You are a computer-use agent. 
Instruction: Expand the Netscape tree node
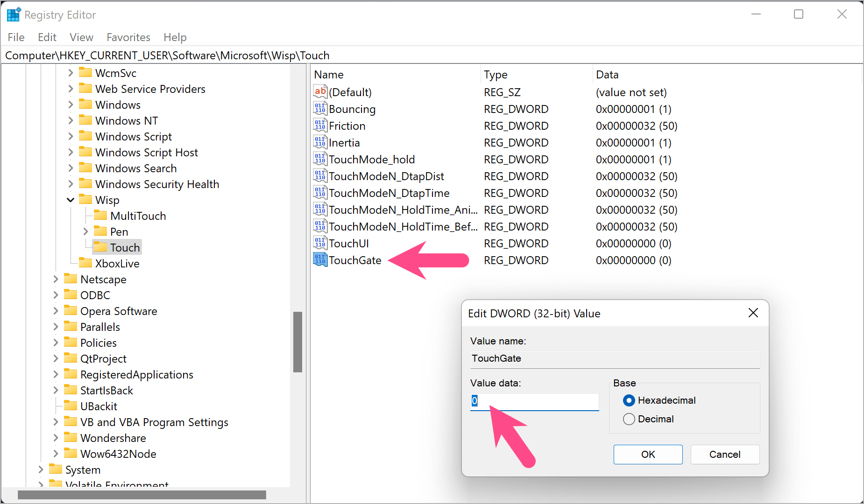[56, 279]
